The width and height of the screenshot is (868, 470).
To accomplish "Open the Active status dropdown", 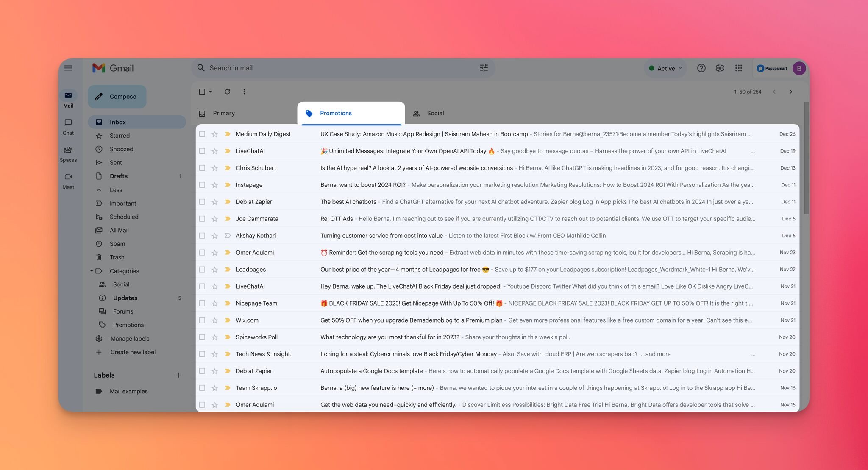I will coord(665,68).
